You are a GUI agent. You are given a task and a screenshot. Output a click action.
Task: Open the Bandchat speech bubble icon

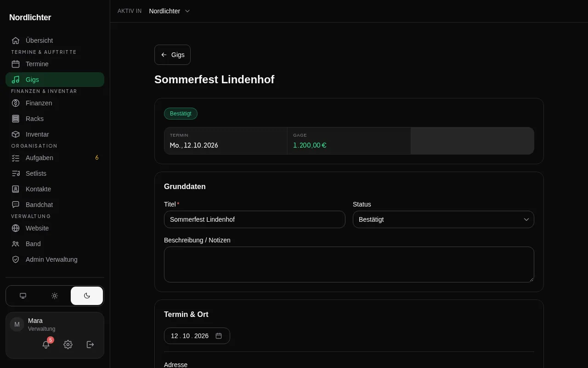tap(16, 205)
